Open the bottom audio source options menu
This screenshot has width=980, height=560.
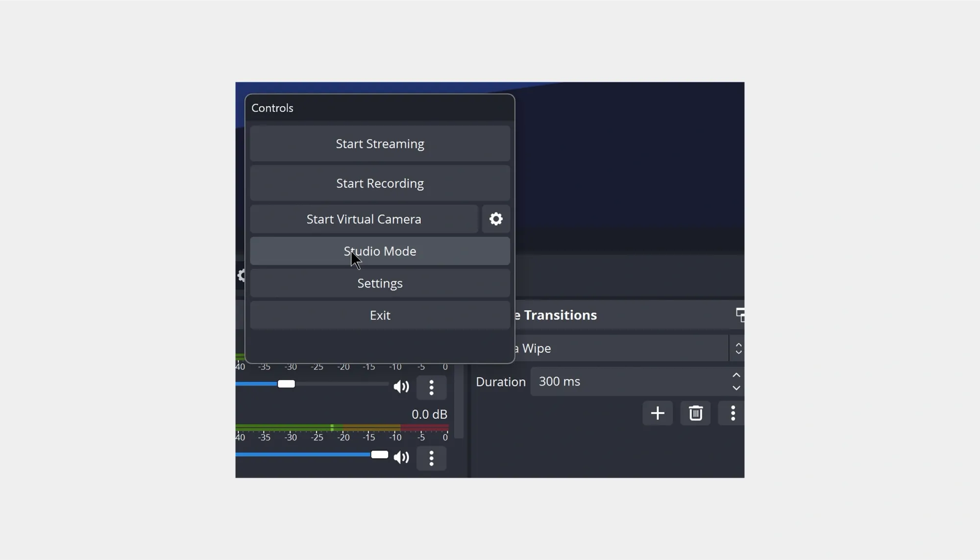(431, 458)
